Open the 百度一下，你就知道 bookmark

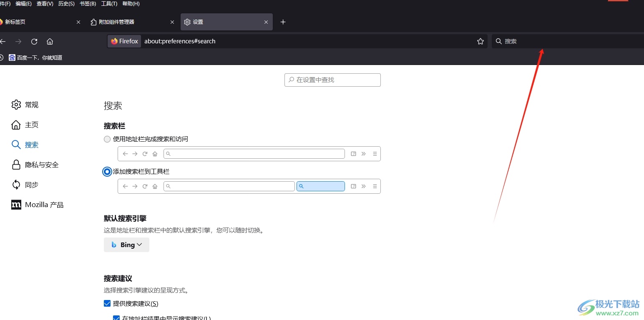click(35, 57)
